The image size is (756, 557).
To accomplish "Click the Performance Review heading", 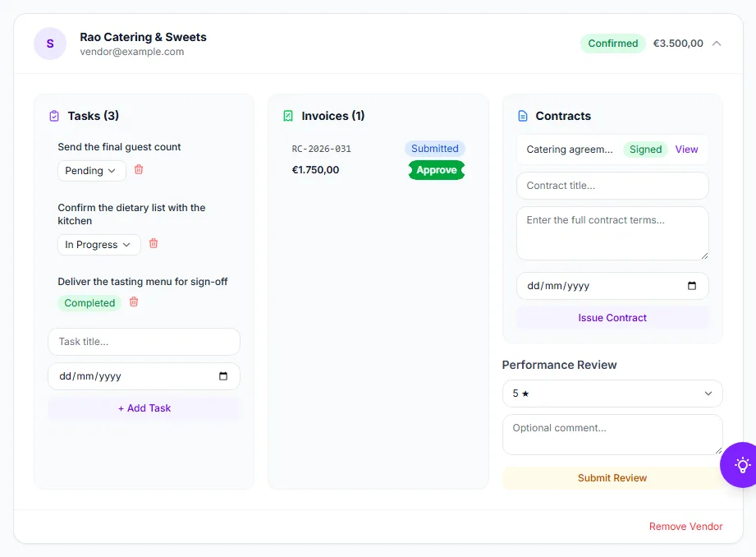I will click(559, 365).
